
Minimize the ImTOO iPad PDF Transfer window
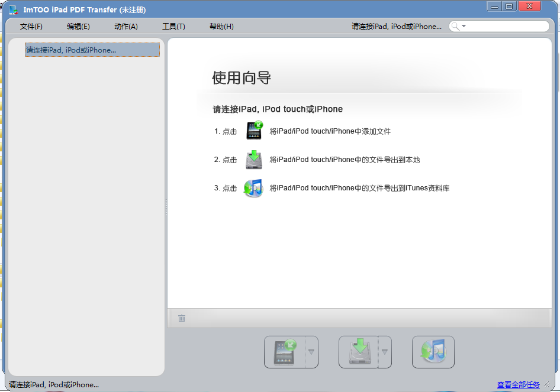click(x=495, y=6)
